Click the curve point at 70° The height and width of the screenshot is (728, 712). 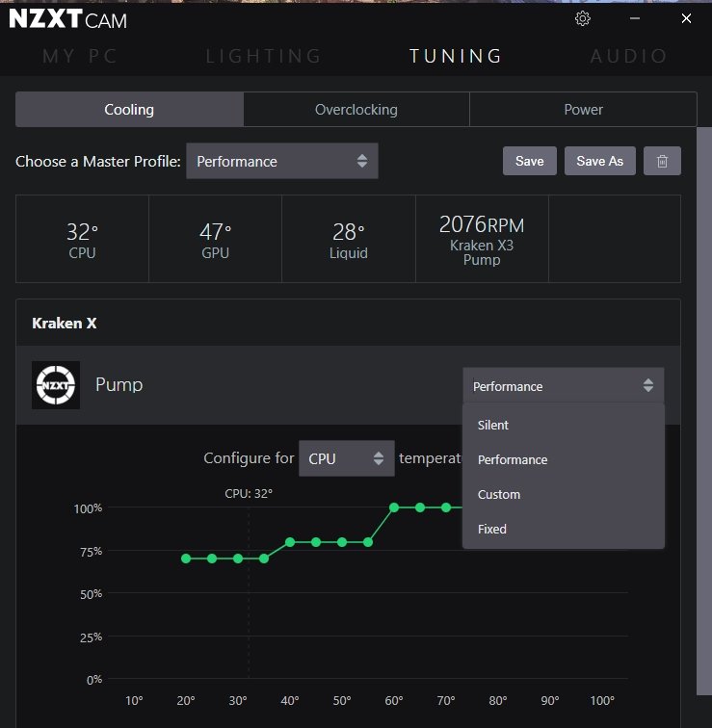[446, 507]
